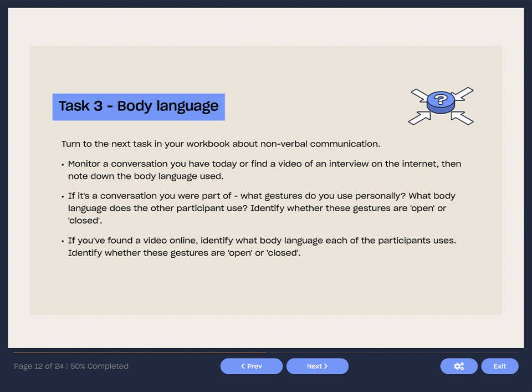Viewport: 532px width, 392px height.
Task: Click the question mark task icon
Action: pyautogui.click(x=441, y=106)
